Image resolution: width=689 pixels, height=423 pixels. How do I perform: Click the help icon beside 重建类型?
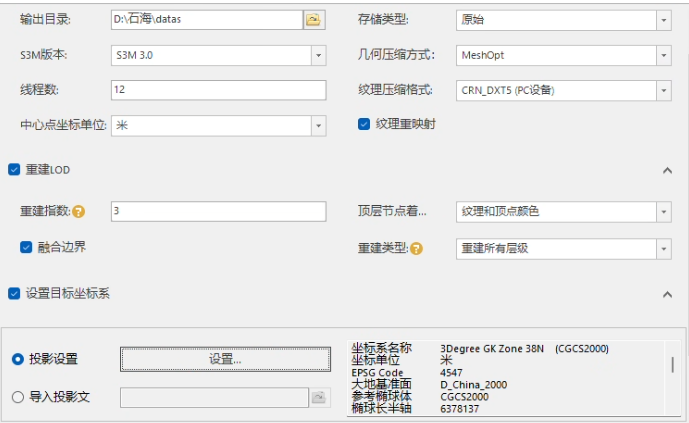(x=416, y=248)
